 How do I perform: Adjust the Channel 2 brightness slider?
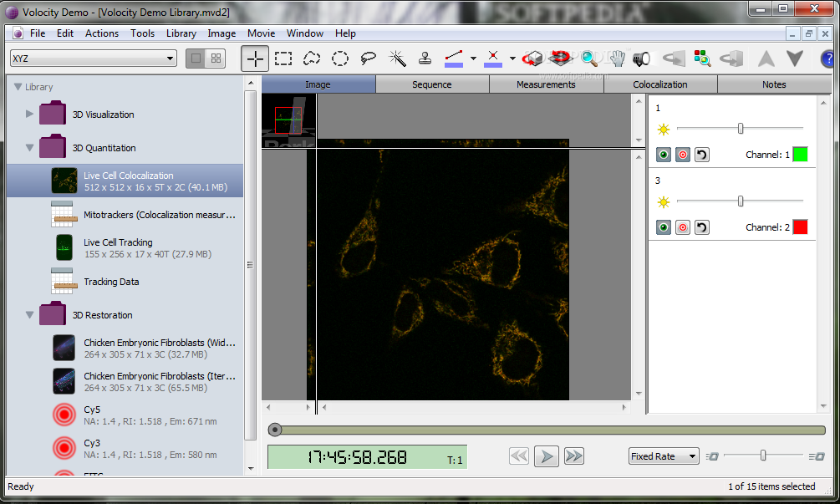click(741, 201)
